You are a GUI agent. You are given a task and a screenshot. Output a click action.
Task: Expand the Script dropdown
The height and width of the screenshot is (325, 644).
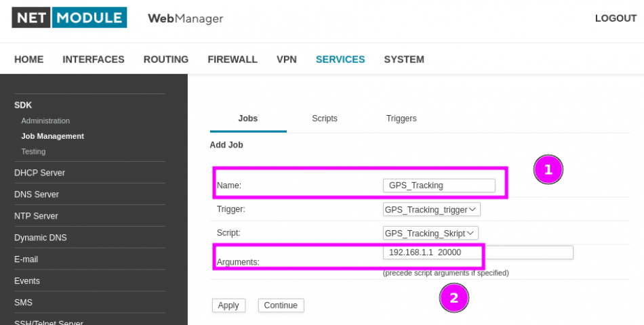[430, 233]
